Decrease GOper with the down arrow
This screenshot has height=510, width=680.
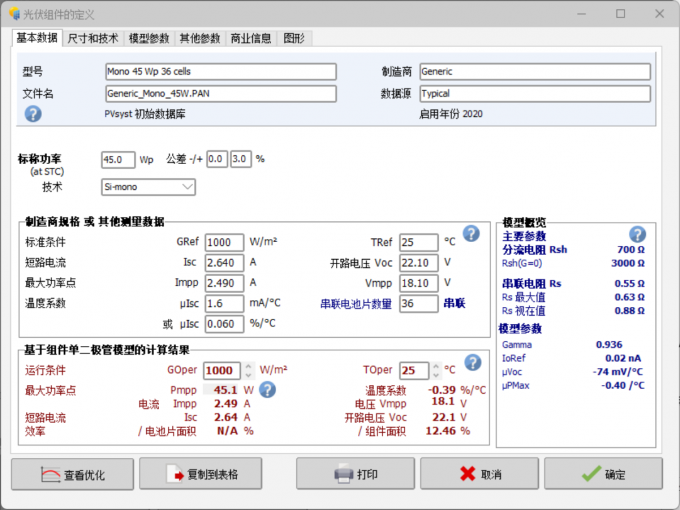tap(248, 375)
